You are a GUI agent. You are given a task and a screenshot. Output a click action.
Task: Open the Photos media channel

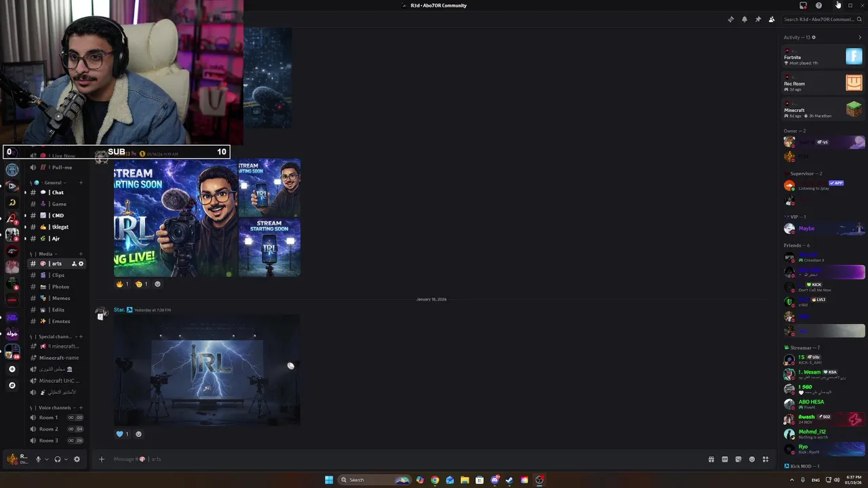56,287
